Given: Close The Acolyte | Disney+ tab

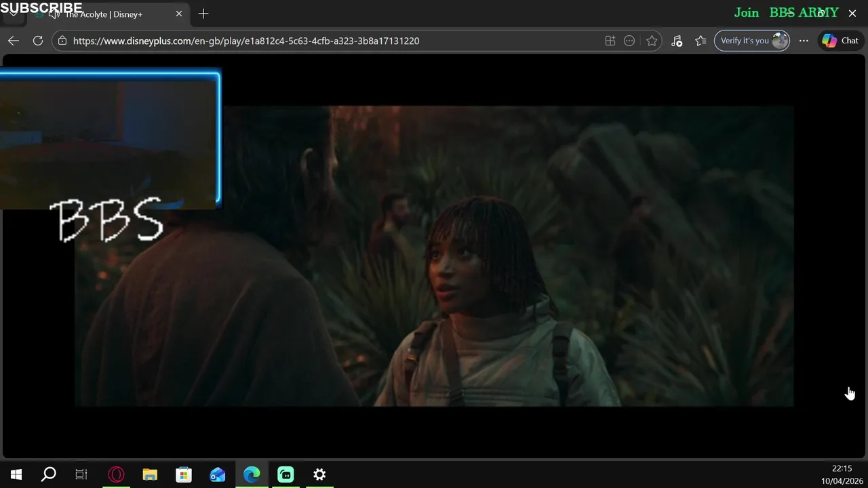Looking at the screenshot, I should 179,14.
